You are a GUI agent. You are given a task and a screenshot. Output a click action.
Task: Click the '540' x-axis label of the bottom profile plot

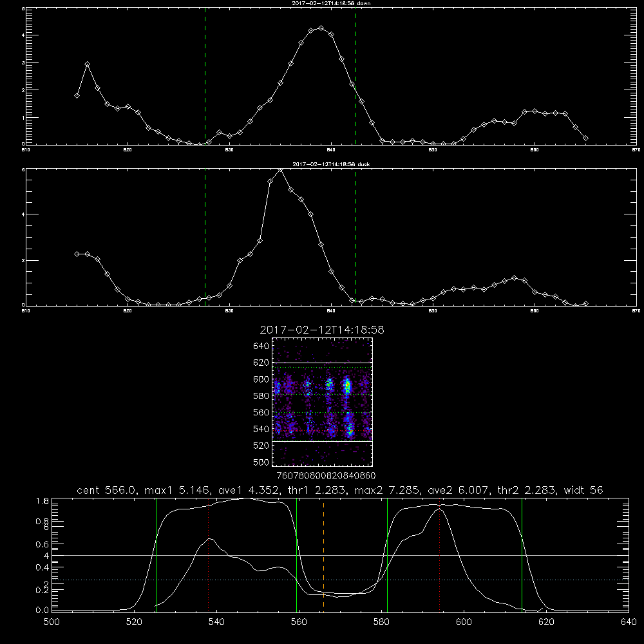(x=216, y=622)
